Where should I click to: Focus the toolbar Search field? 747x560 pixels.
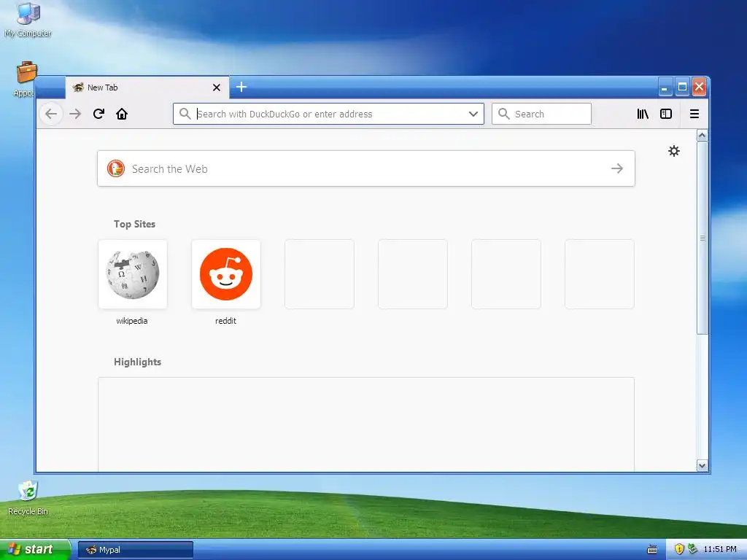point(541,114)
